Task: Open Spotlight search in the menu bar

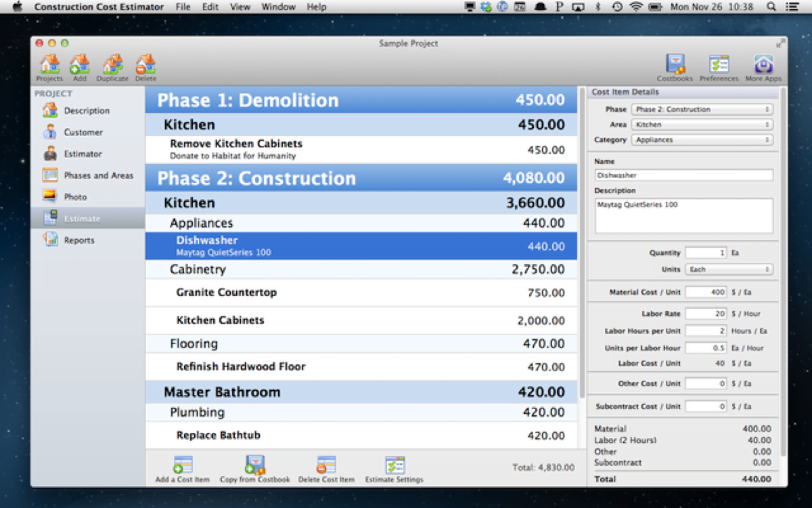Action: 772,7
